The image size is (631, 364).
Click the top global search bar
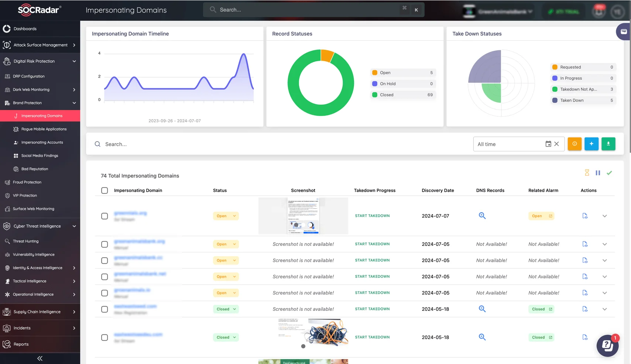pyautogui.click(x=313, y=10)
